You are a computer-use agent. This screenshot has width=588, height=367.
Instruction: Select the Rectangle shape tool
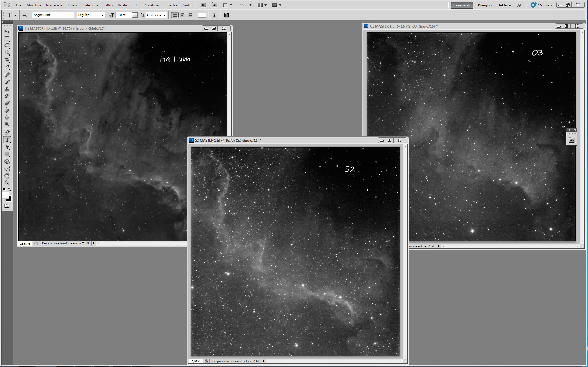point(7,154)
